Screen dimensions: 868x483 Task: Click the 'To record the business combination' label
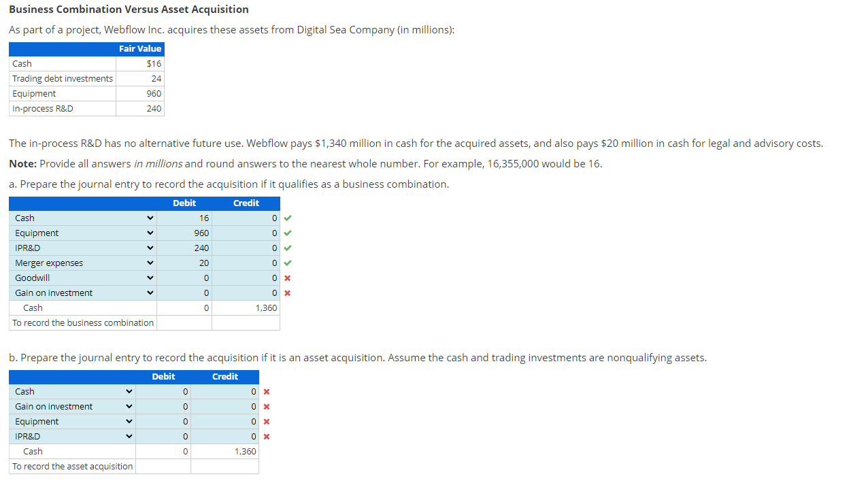click(x=83, y=323)
